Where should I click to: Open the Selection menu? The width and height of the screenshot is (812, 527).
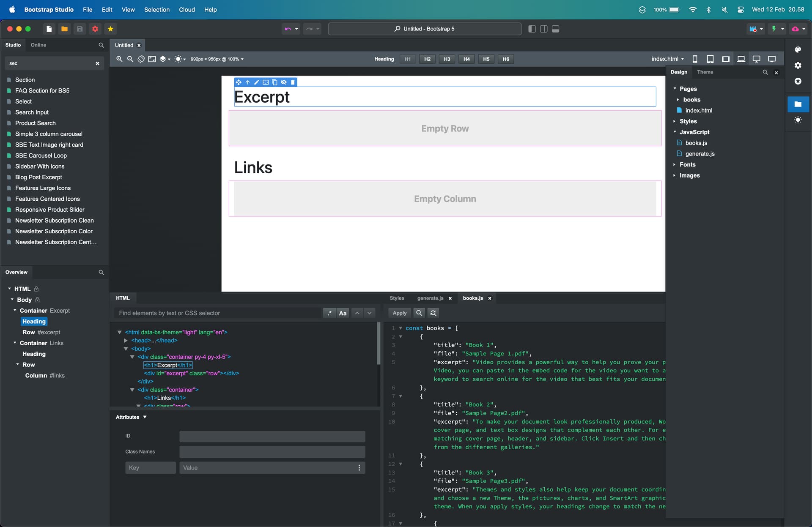[x=157, y=9]
